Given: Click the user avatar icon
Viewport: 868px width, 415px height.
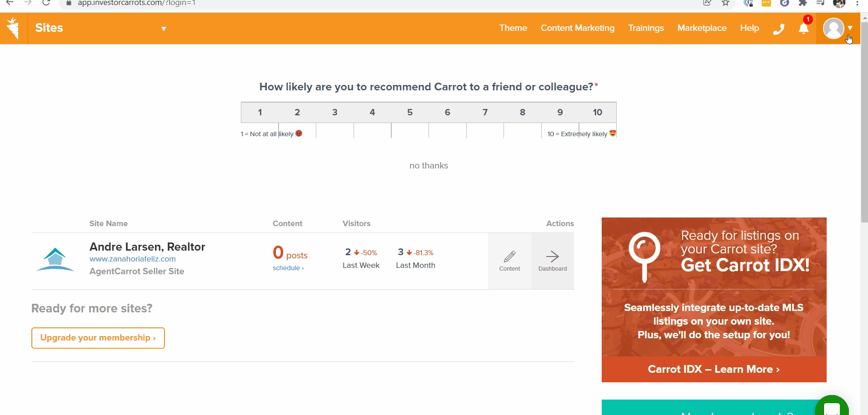Looking at the screenshot, I should point(833,29).
